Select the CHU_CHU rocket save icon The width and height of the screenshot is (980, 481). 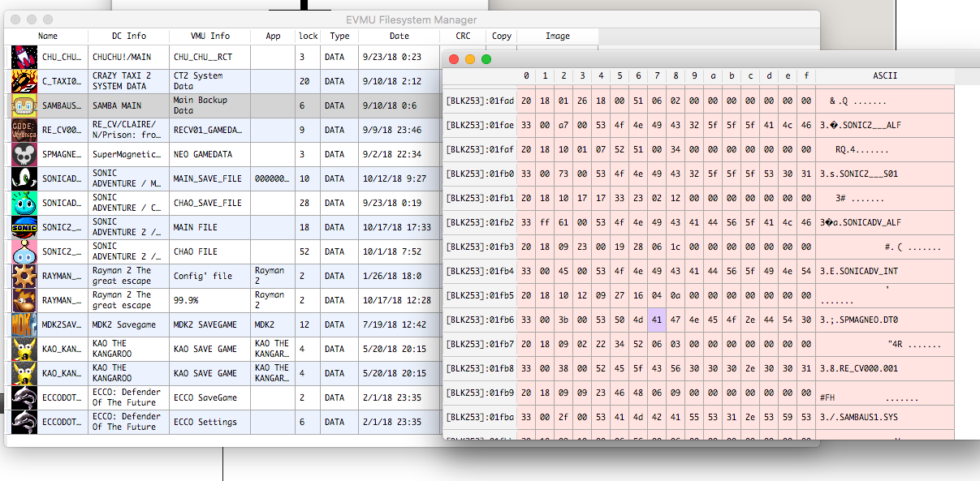point(24,57)
